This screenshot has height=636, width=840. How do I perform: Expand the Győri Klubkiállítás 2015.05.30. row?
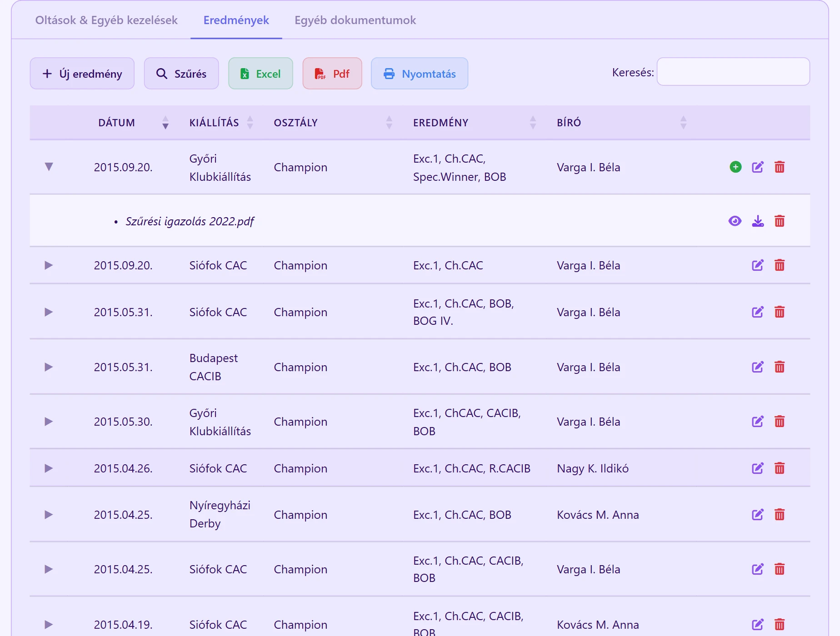tap(49, 422)
